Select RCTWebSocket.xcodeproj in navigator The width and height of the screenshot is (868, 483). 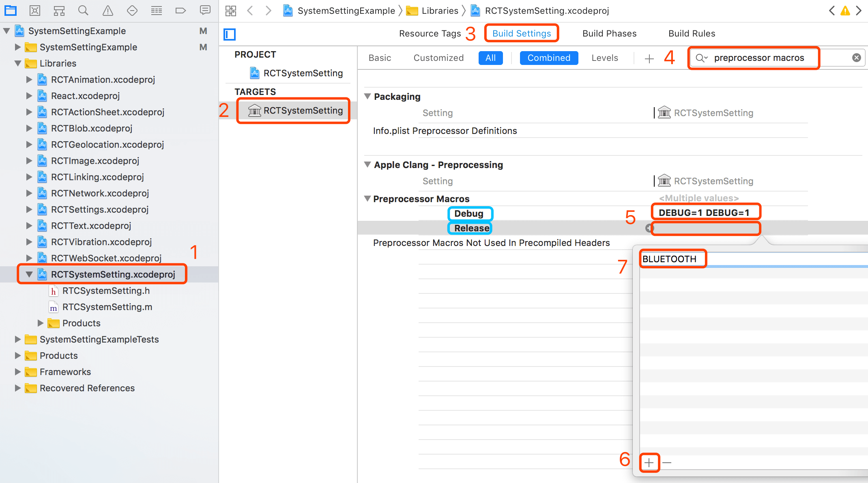tap(99, 258)
